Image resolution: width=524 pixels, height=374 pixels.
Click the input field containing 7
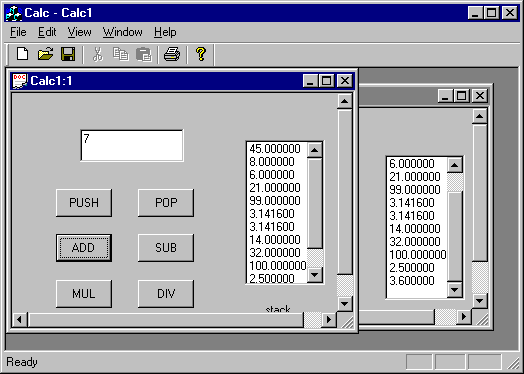[132, 145]
